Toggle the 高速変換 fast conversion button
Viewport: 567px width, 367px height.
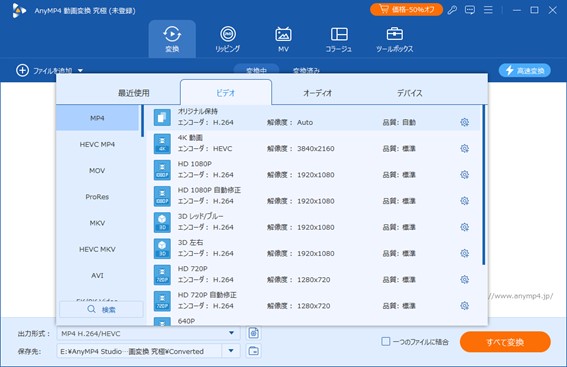coord(525,71)
